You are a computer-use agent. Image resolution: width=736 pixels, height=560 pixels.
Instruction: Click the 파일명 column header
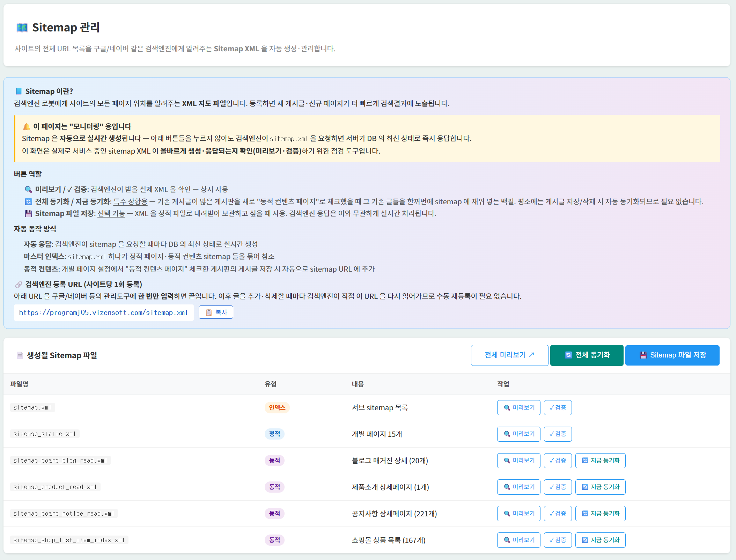coord(19,384)
